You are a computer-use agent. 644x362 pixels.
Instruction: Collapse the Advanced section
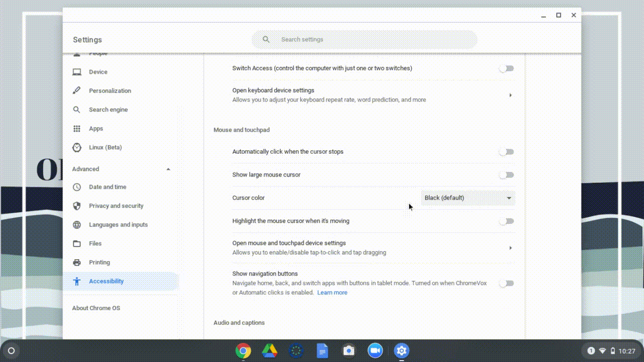point(168,169)
